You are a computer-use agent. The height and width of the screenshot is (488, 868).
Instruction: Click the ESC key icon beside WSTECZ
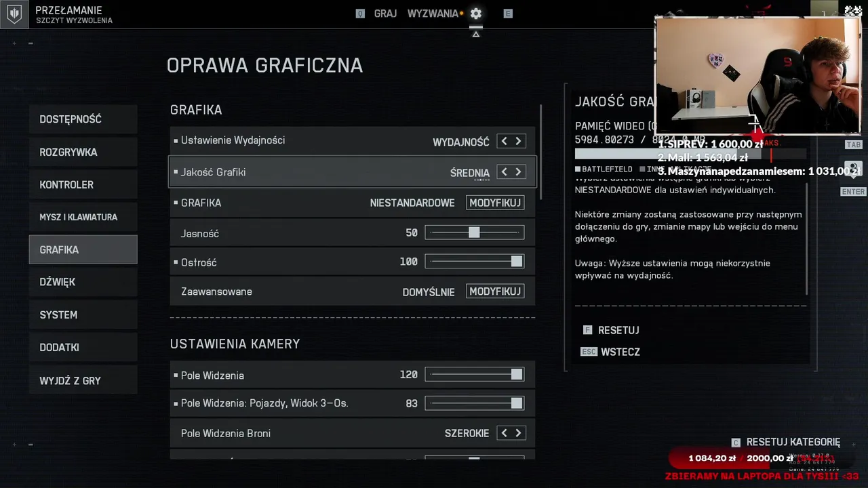click(x=589, y=352)
